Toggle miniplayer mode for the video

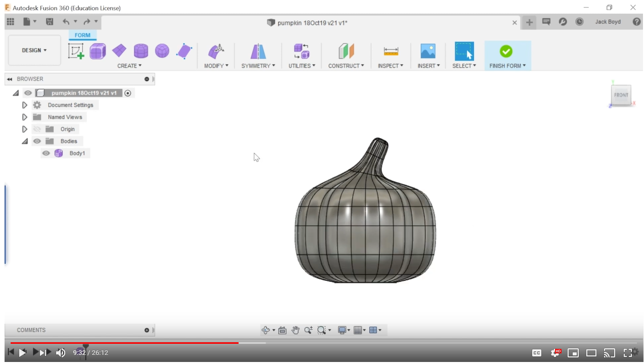point(573,353)
